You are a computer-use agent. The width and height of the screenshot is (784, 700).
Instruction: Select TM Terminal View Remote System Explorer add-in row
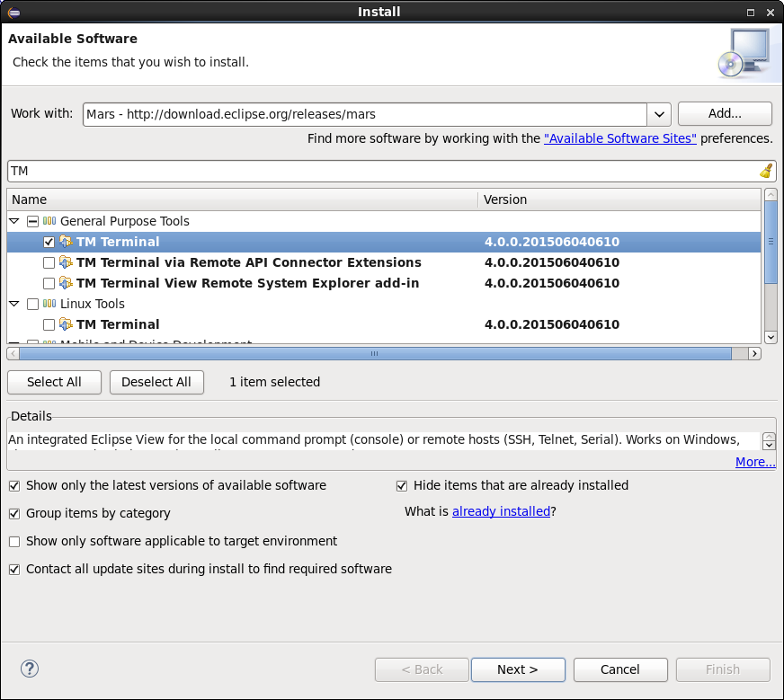384,283
